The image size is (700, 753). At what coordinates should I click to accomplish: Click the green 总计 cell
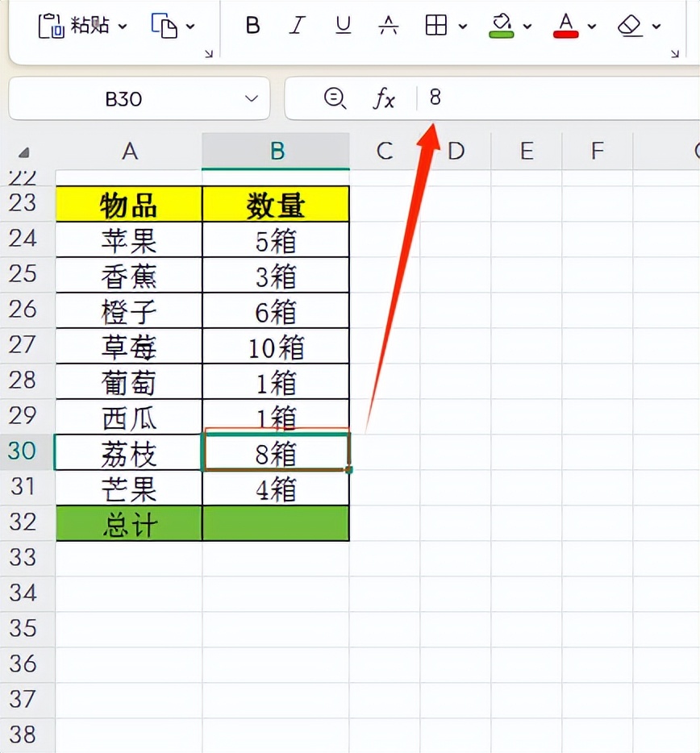point(129,523)
